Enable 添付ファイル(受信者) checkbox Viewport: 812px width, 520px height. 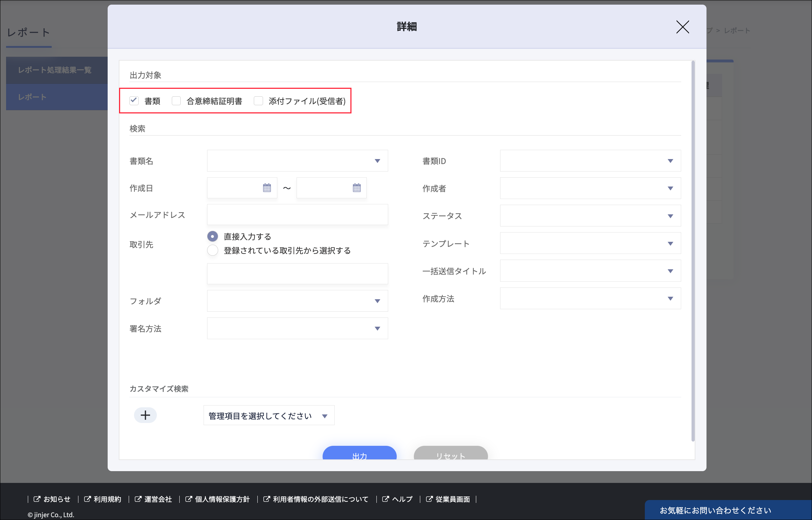[x=258, y=101]
